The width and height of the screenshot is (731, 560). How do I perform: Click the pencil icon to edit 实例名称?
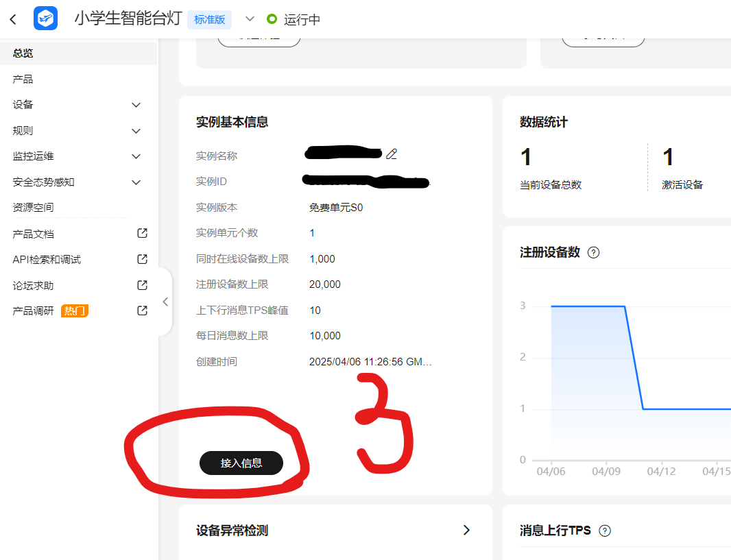tap(392, 154)
